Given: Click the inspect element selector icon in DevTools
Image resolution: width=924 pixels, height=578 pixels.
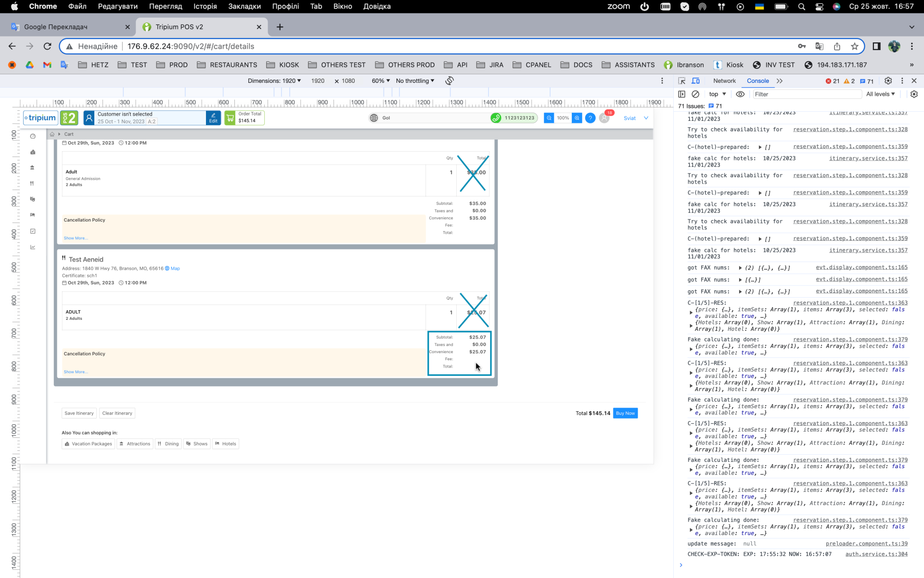Looking at the screenshot, I should tap(681, 81).
